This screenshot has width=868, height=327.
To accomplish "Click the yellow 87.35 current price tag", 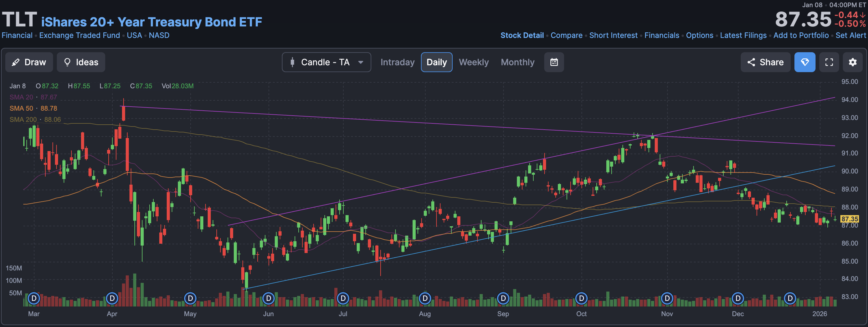I will pos(849,219).
